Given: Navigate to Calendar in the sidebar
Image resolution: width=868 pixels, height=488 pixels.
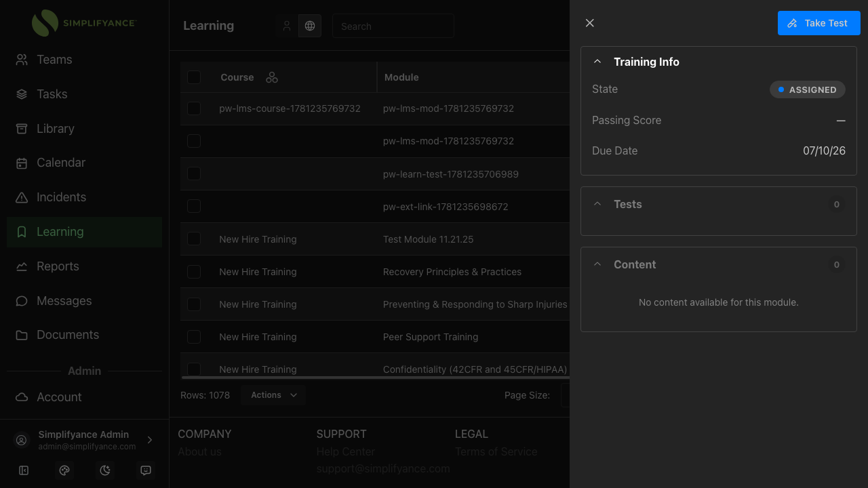Looking at the screenshot, I should coord(84,163).
